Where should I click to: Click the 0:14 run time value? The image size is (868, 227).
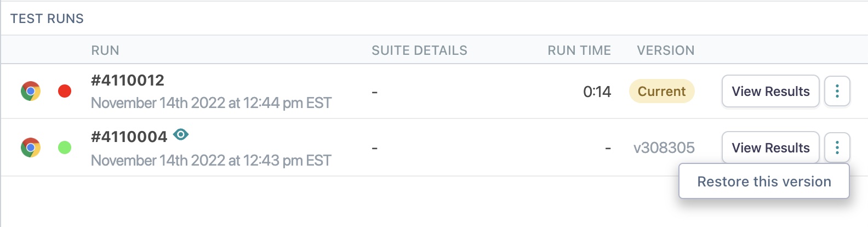pos(597,92)
